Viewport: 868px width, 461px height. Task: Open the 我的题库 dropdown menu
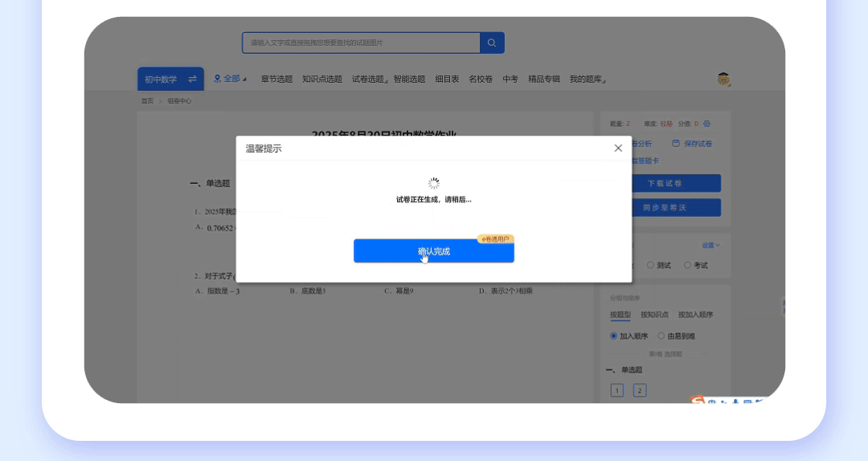[x=588, y=79]
